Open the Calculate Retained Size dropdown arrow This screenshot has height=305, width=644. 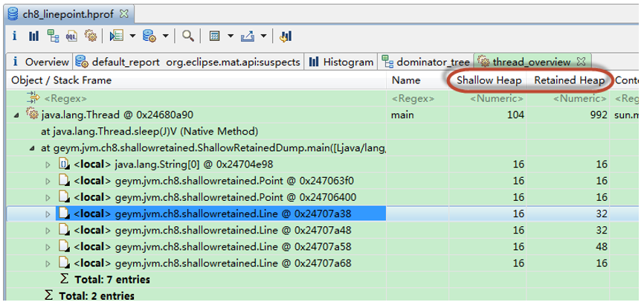tap(231, 36)
